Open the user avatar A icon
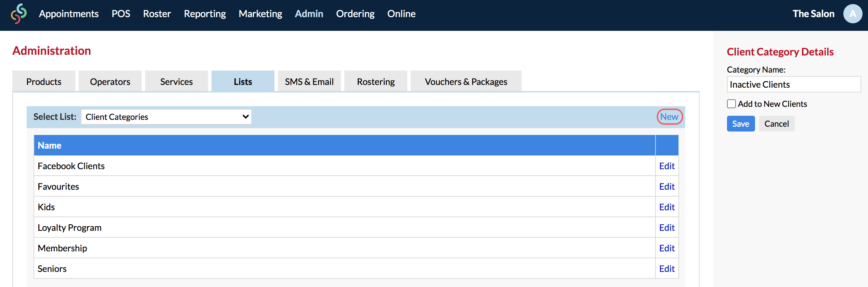This screenshot has height=287, width=868. click(x=853, y=14)
